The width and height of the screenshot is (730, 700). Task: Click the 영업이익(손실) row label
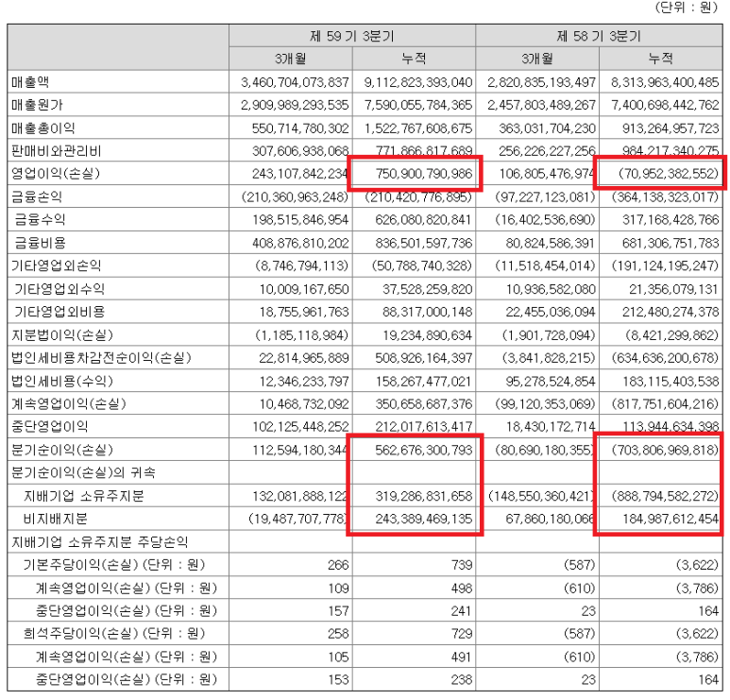[56, 174]
